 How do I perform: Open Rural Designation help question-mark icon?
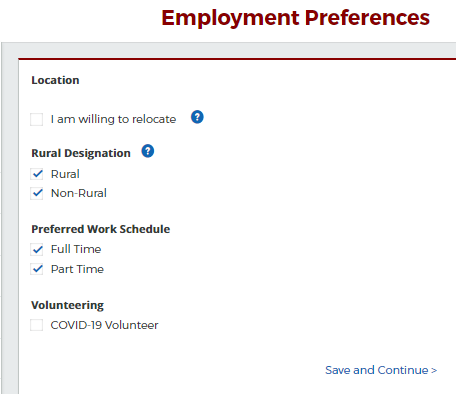[148, 151]
